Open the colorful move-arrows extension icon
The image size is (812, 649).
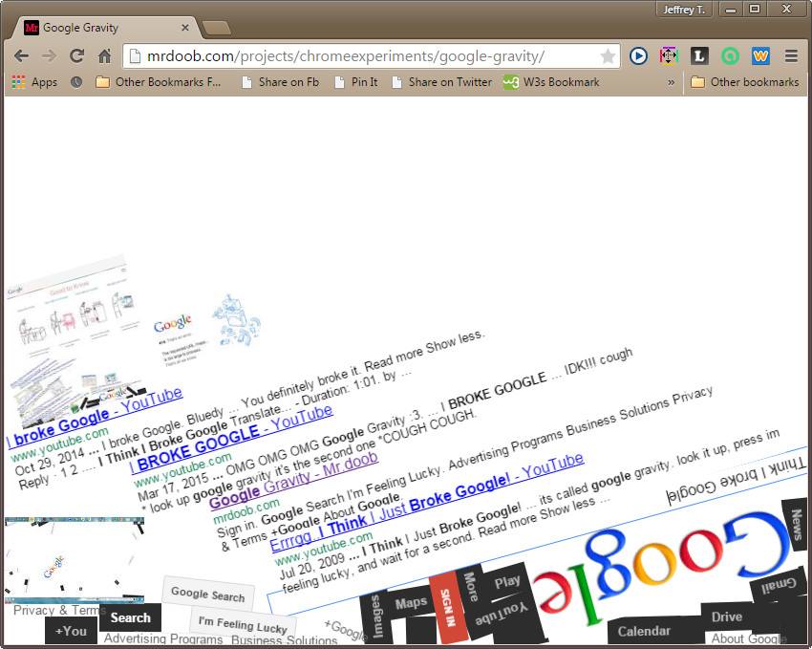[x=669, y=56]
